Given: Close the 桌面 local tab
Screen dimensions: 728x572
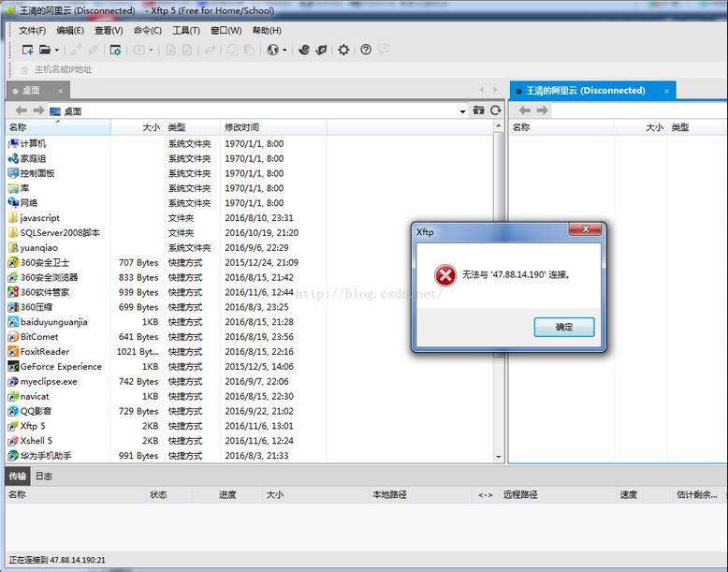Looking at the screenshot, I should point(61,91).
